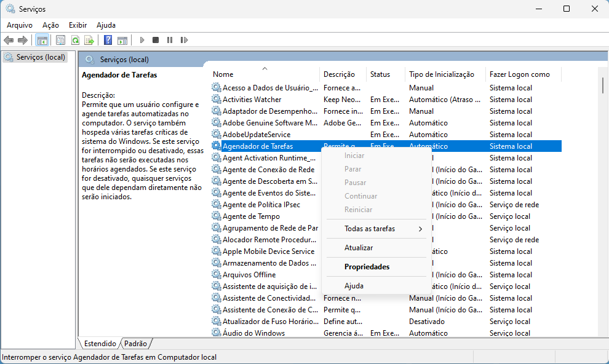Image resolution: width=609 pixels, height=364 pixels.
Task: Click the Stop Service square icon
Action: tap(156, 40)
